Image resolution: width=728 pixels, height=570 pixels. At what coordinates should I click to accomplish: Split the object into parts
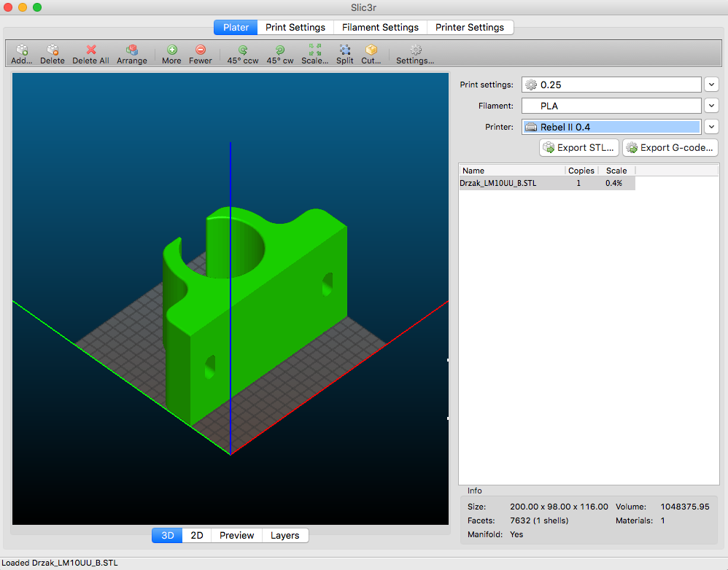[345, 50]
